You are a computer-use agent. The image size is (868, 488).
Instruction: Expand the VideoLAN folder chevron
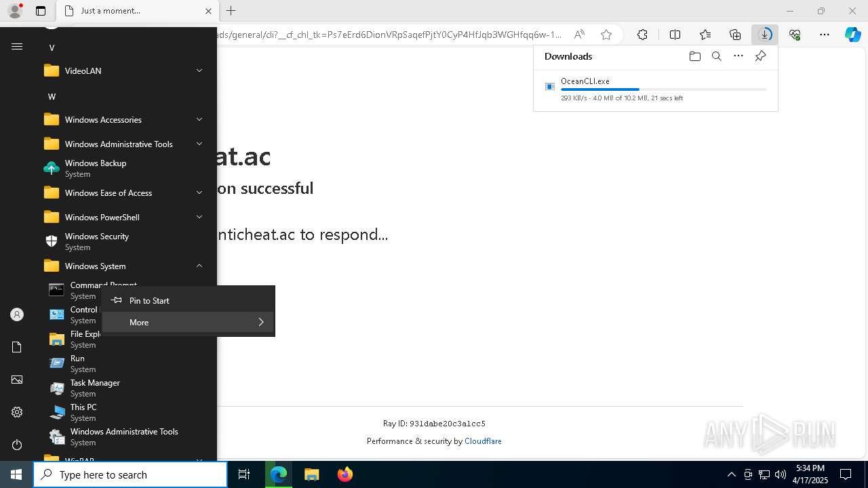coord(199,70)
